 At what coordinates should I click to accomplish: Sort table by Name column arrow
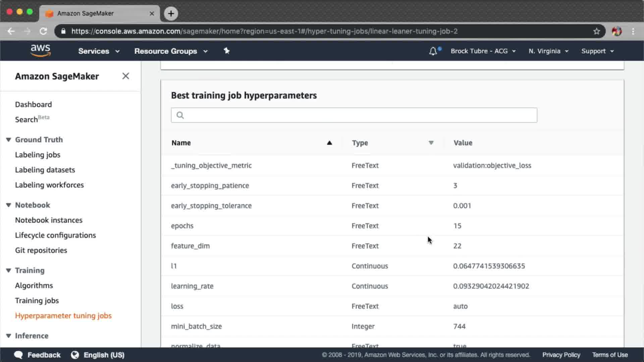coord(329,143)
